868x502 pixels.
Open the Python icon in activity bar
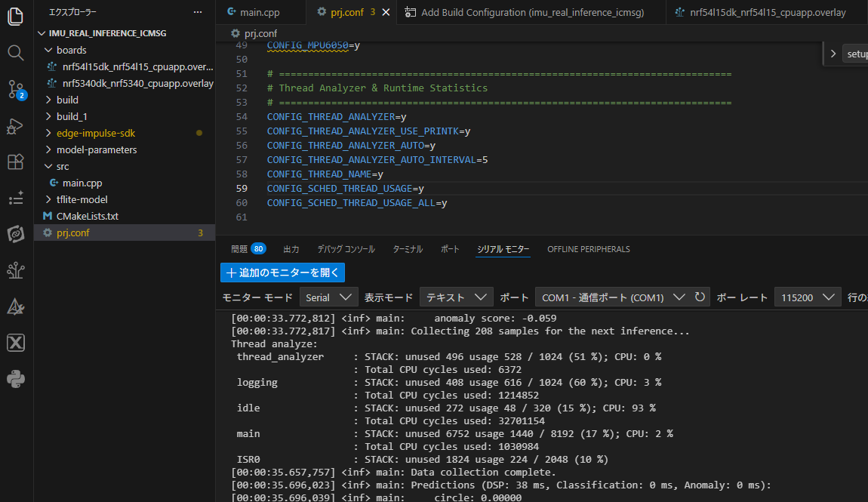16,379
